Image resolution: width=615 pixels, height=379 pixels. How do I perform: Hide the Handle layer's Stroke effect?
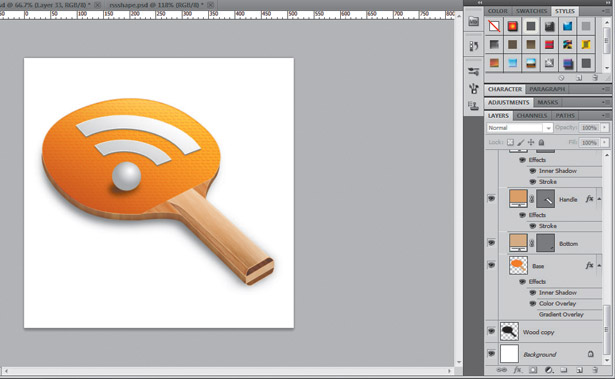pyautogui.click(x=532, y=226)
